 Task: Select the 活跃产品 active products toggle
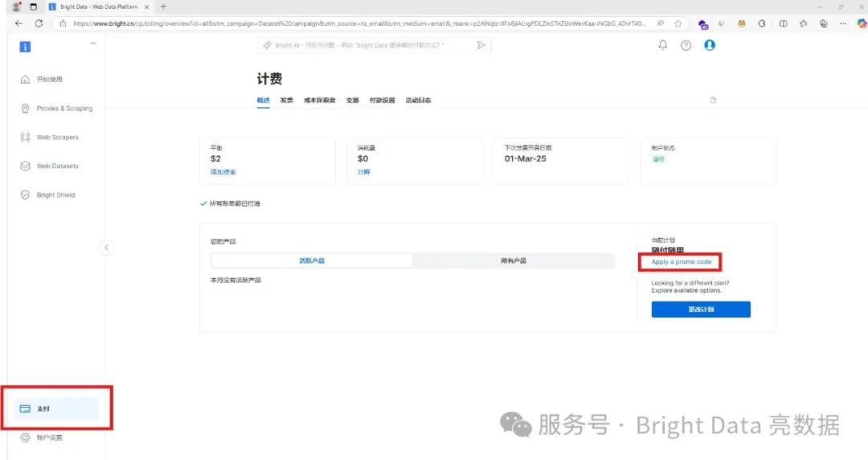click(x=312, y=261)
